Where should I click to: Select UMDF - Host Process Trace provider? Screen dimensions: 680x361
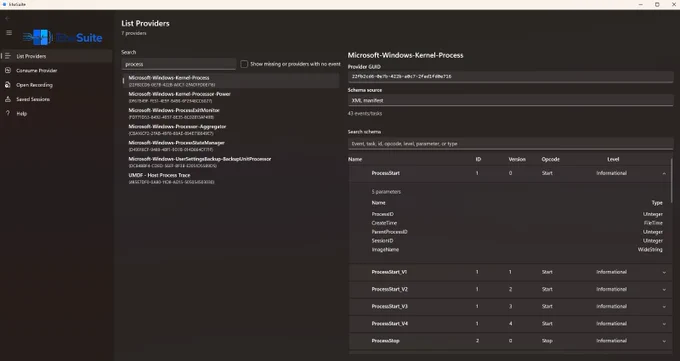231,178
